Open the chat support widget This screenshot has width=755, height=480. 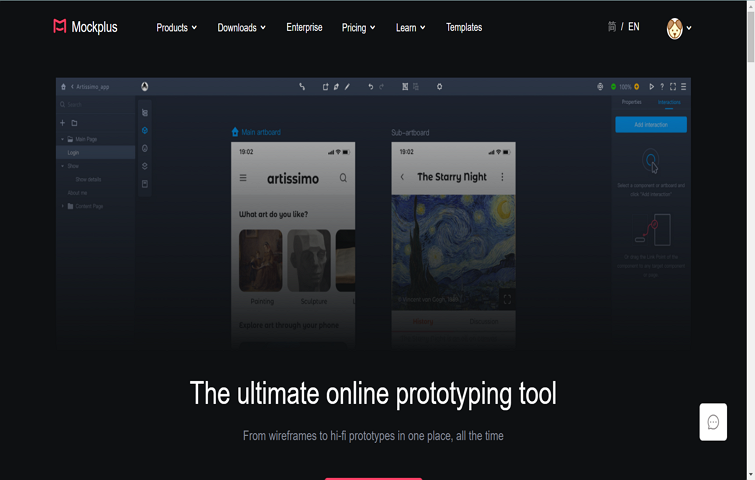tap(713, 422)
